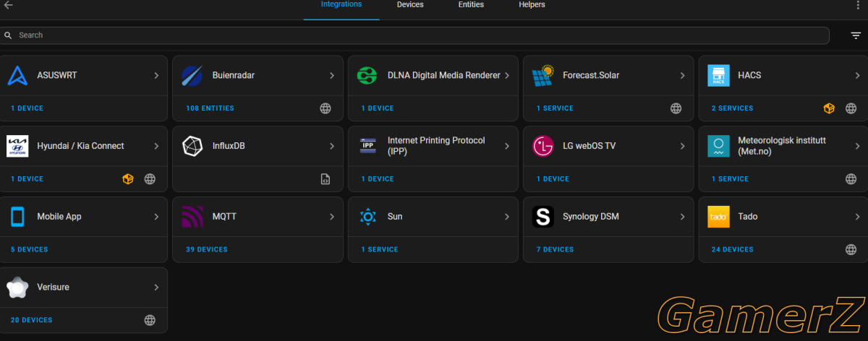Click the globe icon on Forecast.Solar card
Screen dimensions: 868x341
[x=676, y=108]
